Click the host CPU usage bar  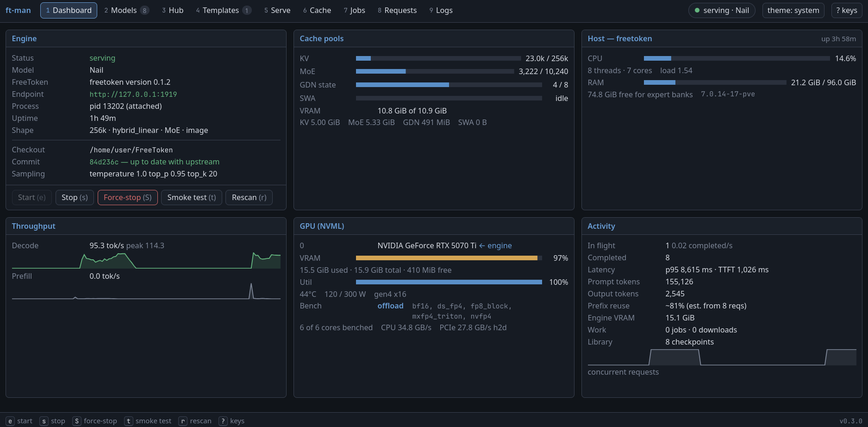[x=737, y=58]
